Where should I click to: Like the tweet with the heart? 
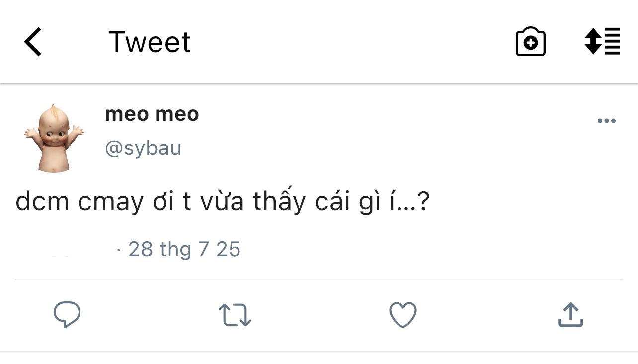(402, 315)
